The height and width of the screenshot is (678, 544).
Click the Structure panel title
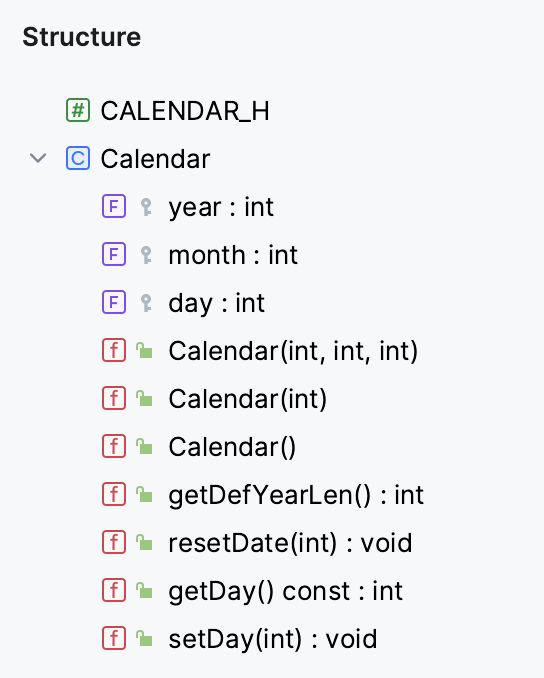[x=82, y=37]
